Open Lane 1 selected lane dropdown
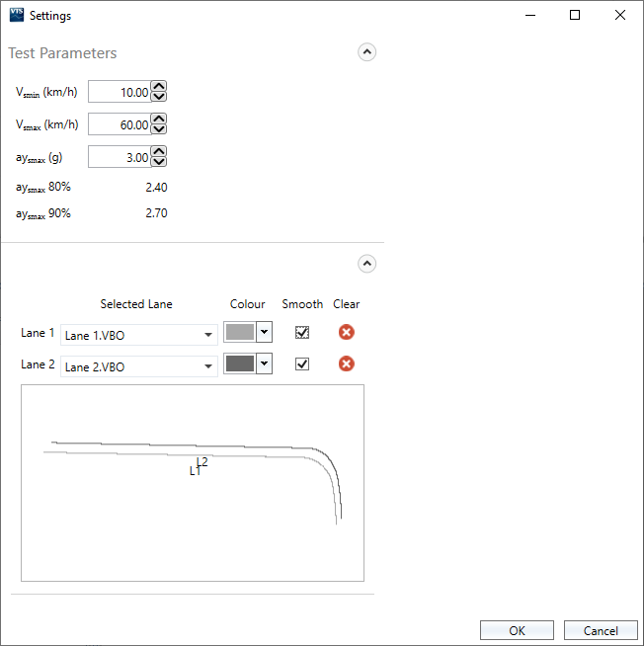Screen dimensions: 644x646 pos(139,335)
